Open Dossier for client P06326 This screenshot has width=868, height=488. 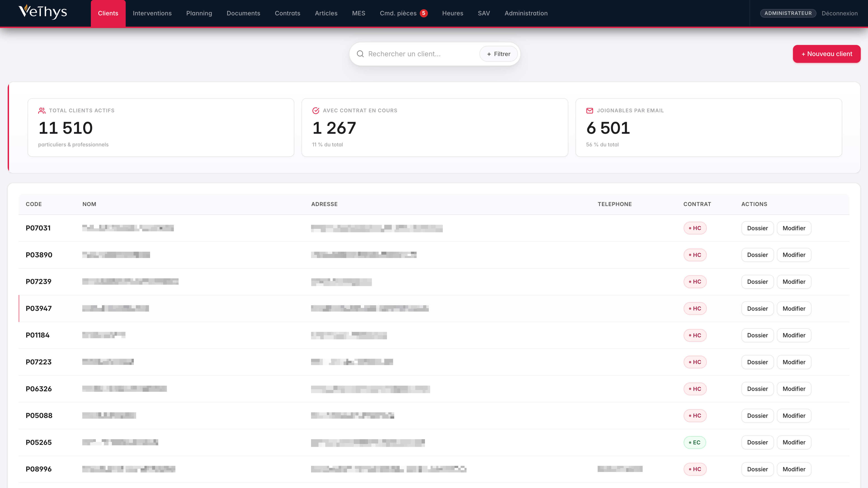click(x=757, y=389)
